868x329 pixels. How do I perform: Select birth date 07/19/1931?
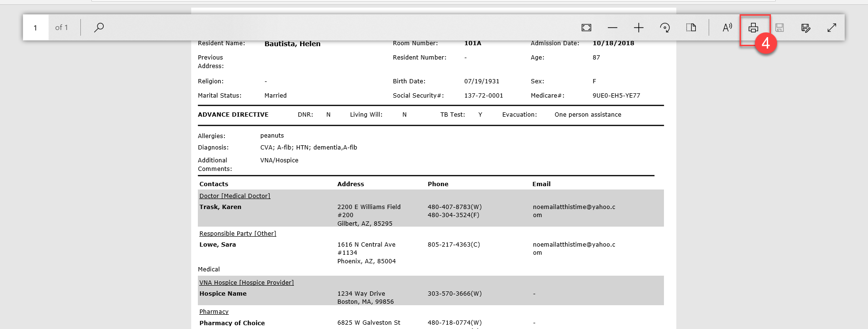coord(481,81)
